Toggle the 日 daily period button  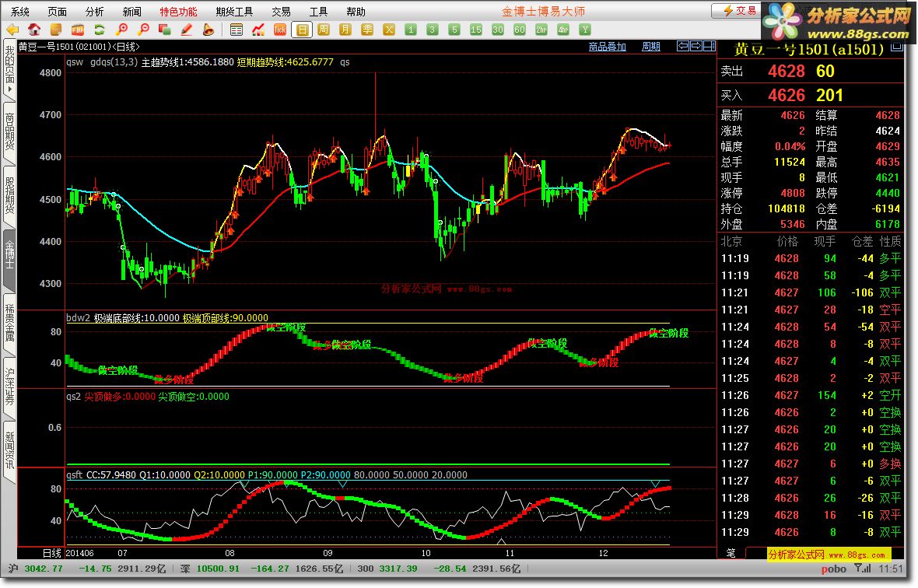[302, 30]
